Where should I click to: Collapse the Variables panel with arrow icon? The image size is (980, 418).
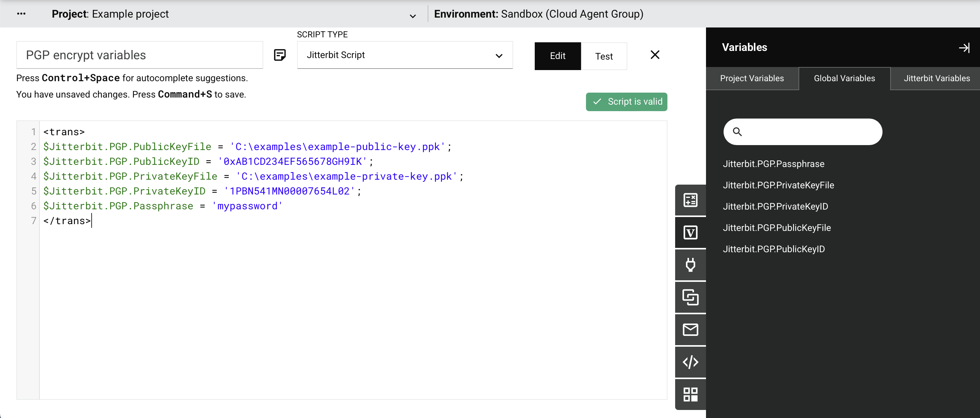point(964,48)
